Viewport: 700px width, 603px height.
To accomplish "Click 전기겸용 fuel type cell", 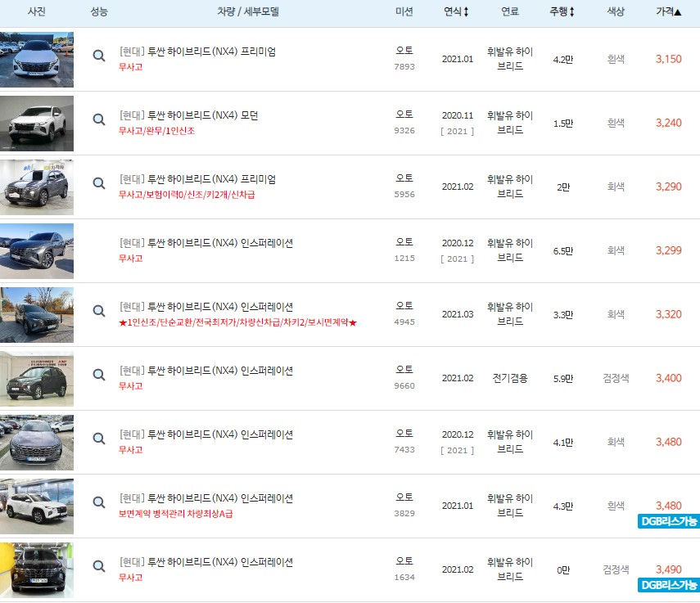I will point(510,378).
